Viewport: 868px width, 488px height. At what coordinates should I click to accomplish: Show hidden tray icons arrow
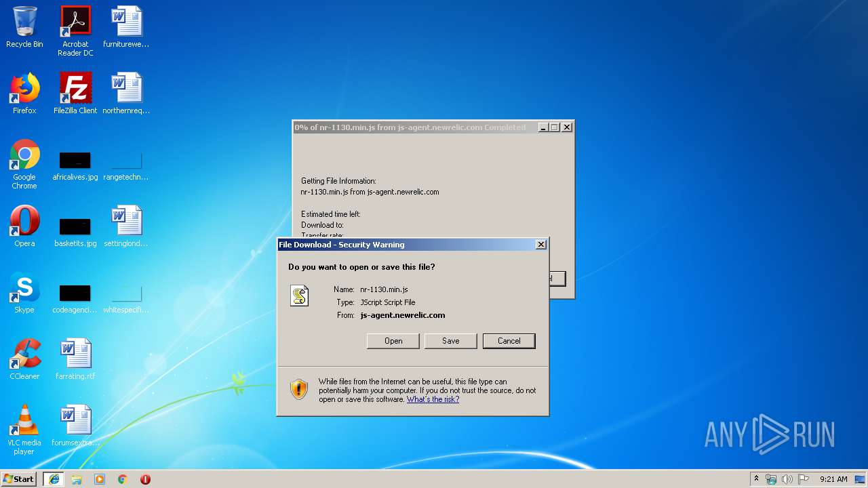[x=756, y=479]
